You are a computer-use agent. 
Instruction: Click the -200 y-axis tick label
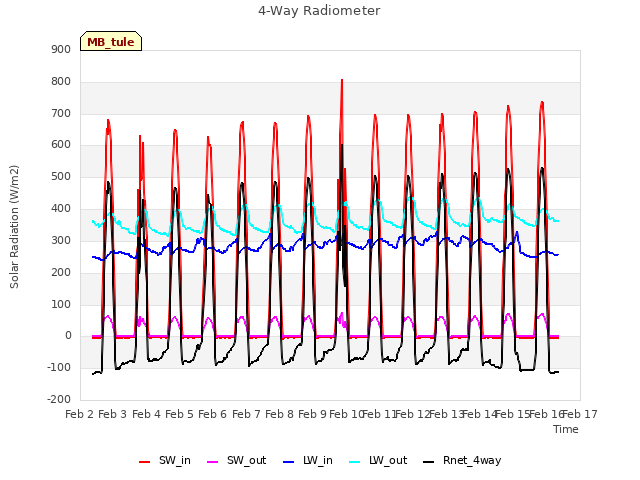(59, 400)
